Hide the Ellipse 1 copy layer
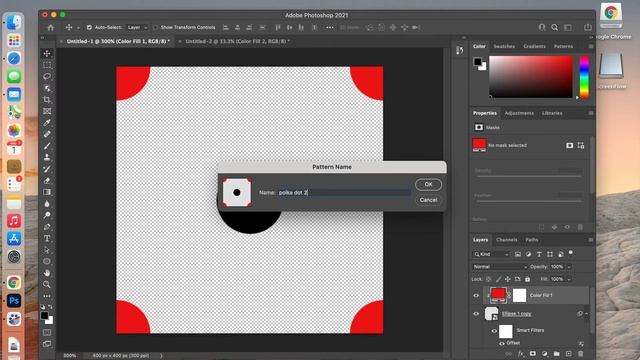Viewport: 640px width, 360px height. click(476, 313)
